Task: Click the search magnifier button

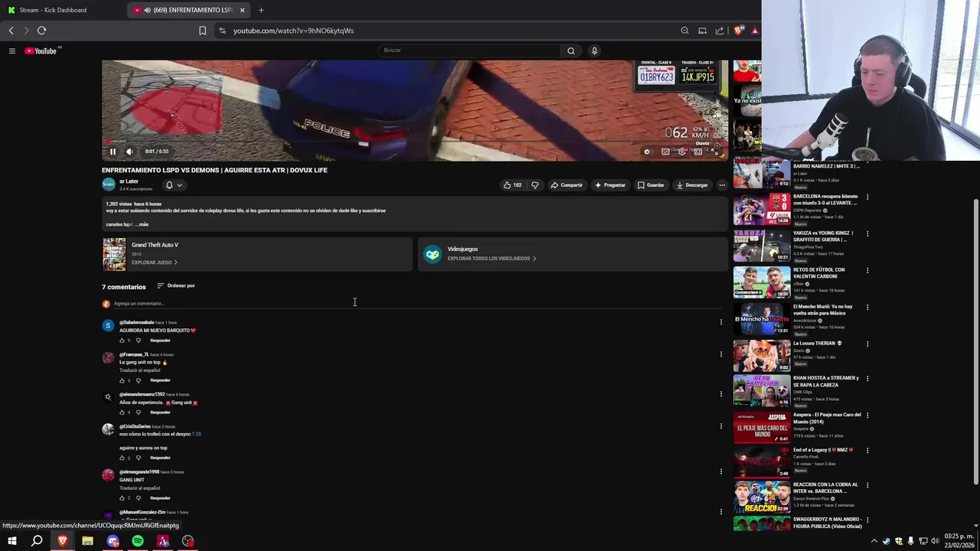Action: [570, 51]
